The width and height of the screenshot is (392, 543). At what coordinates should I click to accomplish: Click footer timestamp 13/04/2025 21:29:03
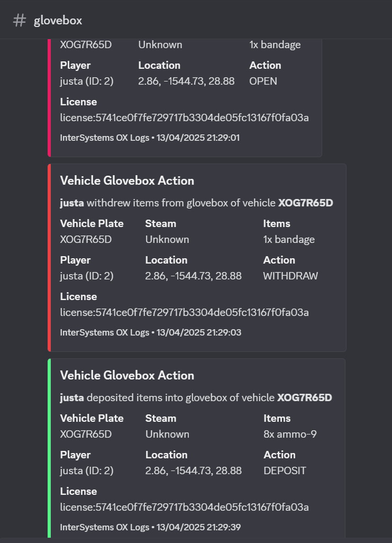[x=199, y=332]
